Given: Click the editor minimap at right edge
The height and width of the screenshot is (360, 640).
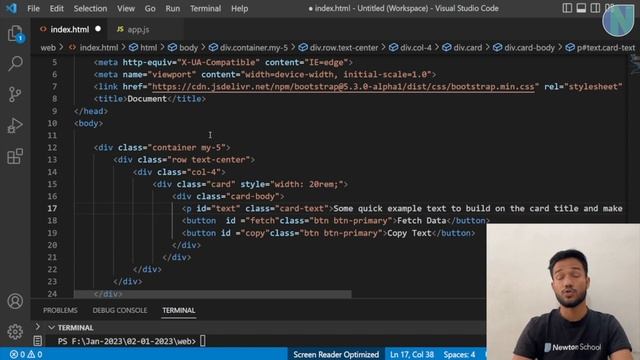Looking at the screenshot, I should [x=634, y=65].
